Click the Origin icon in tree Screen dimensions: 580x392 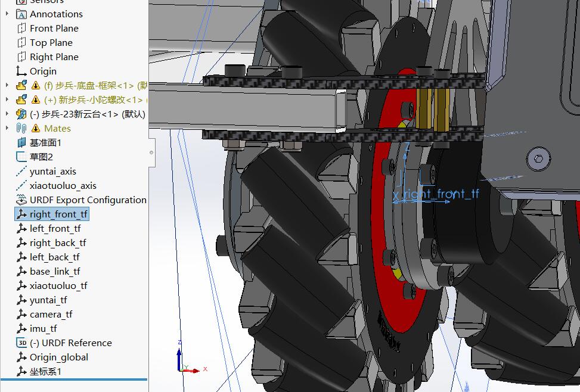click(x=21, y=71)
